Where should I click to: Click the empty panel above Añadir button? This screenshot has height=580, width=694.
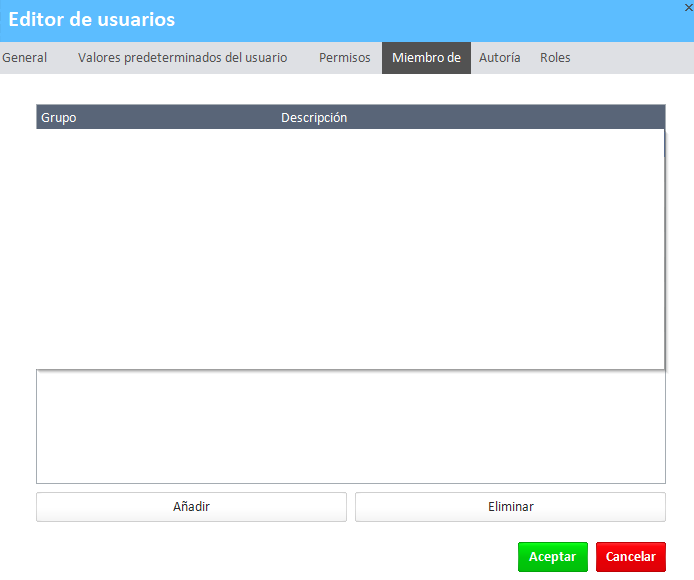pyautogui.click(x=350, y=428)
